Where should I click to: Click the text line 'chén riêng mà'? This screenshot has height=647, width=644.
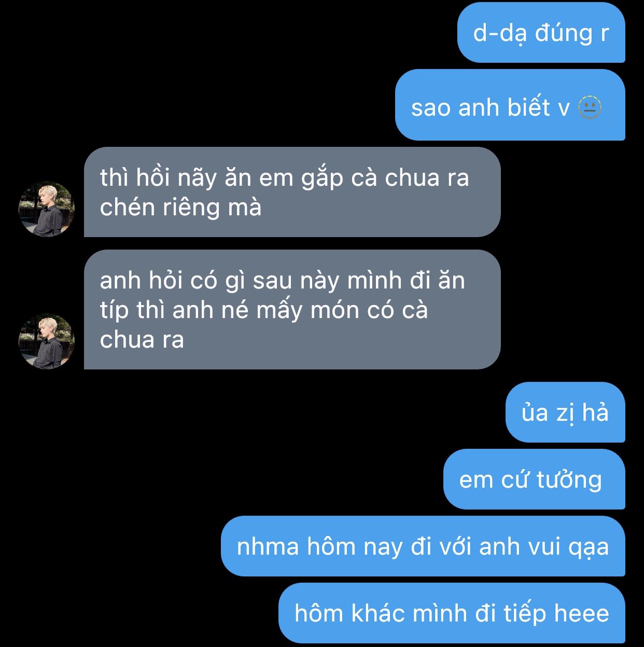180,208
